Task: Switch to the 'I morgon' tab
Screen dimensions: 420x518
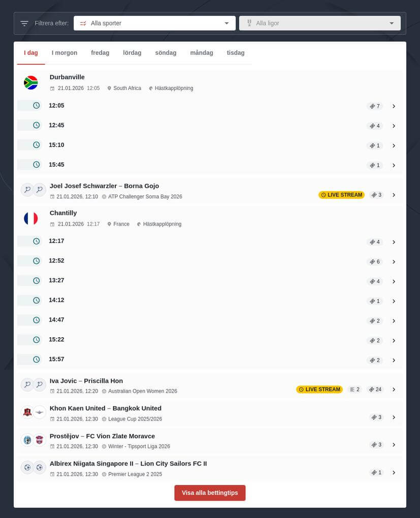Action: tap(64, 52)
